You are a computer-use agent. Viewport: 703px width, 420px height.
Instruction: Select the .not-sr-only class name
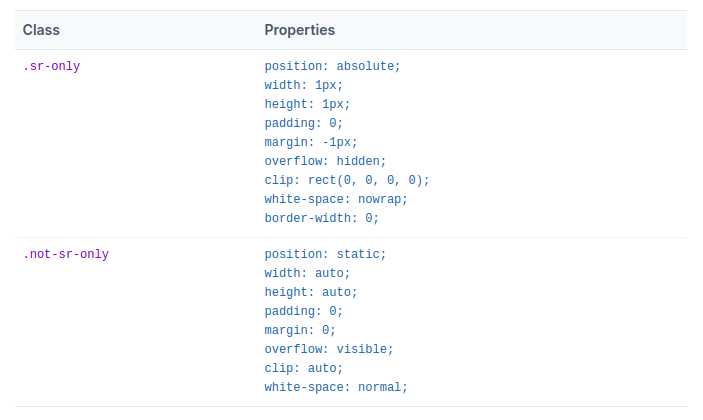tap(66, 254)
